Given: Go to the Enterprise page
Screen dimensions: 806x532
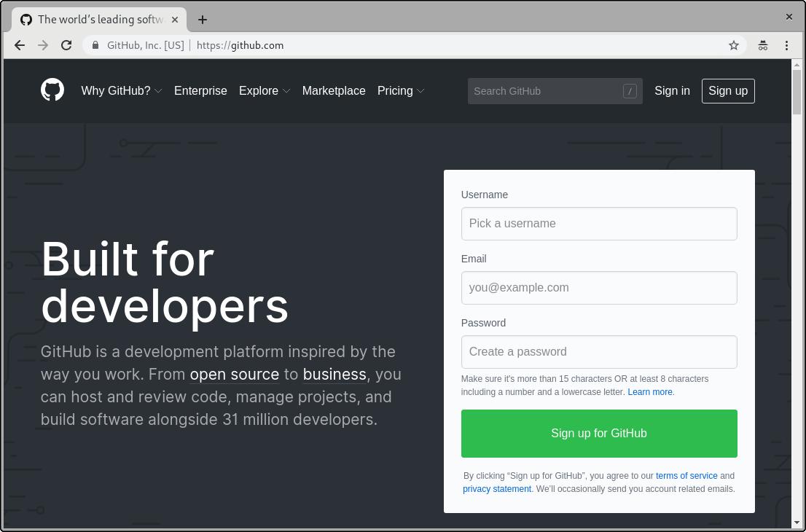Looking at the screenshot, I should click(x=200, y=91).
